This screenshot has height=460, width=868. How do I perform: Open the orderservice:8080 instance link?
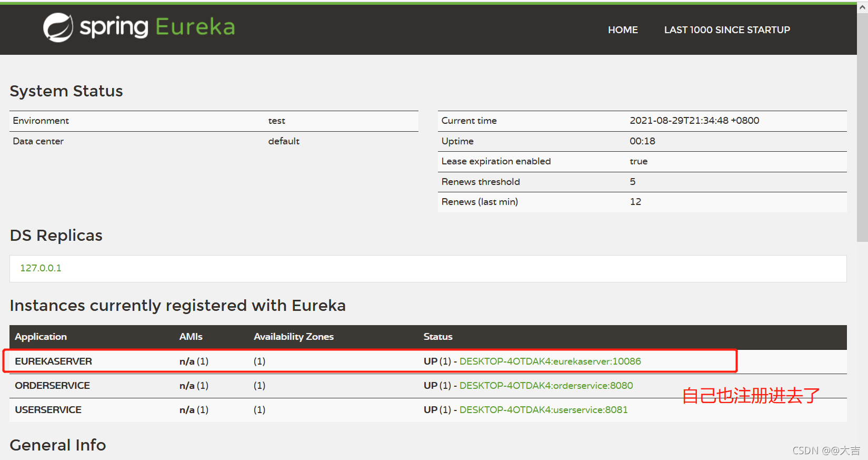pos(546,386)
